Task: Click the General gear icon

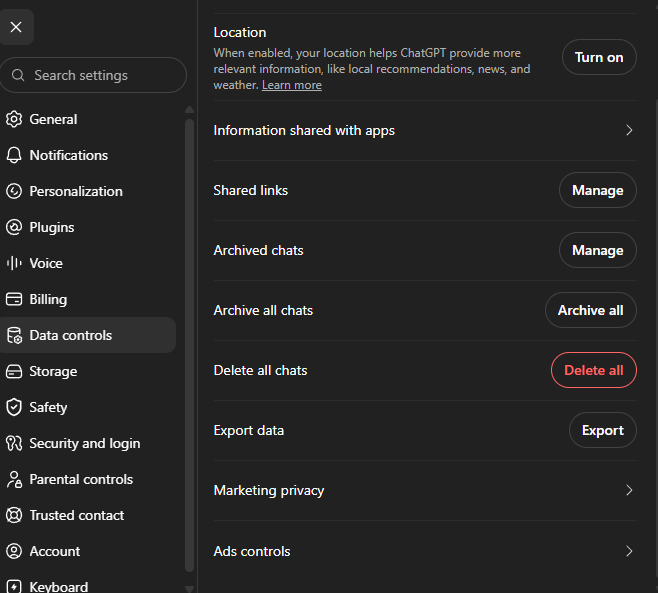Action: click(x=14, y=119)
